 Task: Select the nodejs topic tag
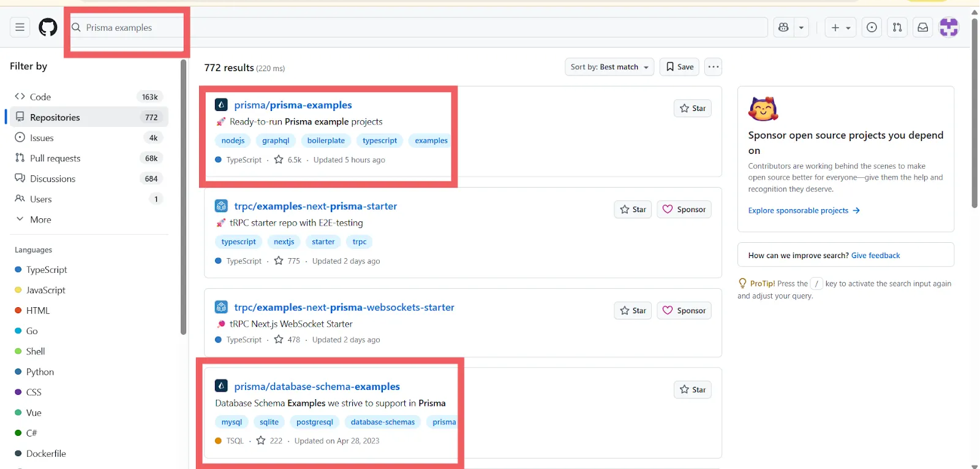point(233,140)
